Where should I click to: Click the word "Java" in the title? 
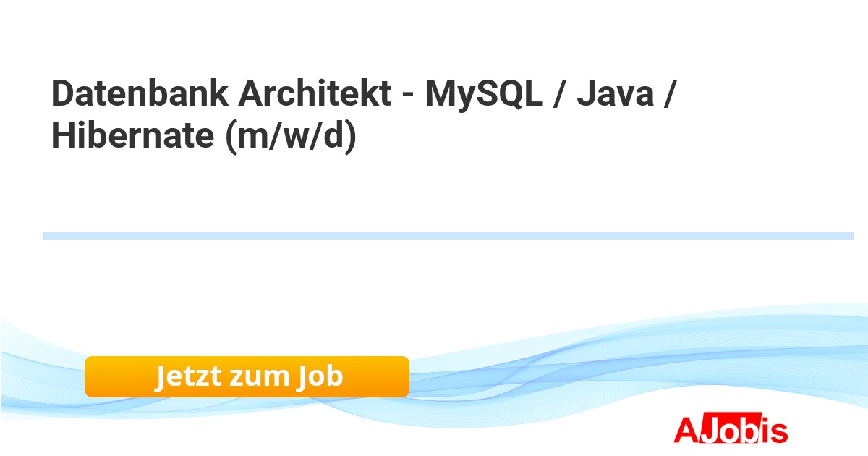(613, 94)
